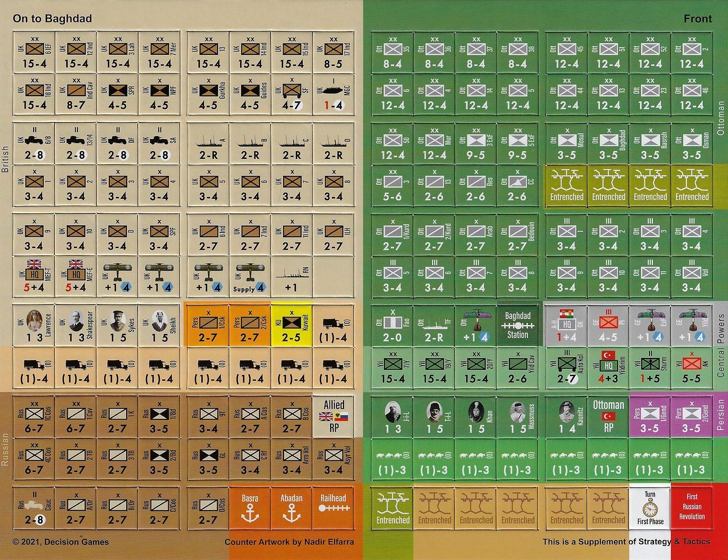Click the Basra anchor port counter
This screenshot has width=728, height=560.
pyautogui.click(x=250, y=508)
